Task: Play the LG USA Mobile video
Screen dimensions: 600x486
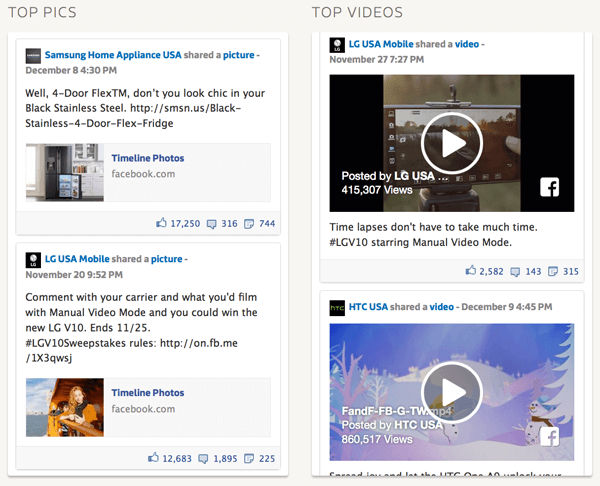Action: [x=451, y=142]
